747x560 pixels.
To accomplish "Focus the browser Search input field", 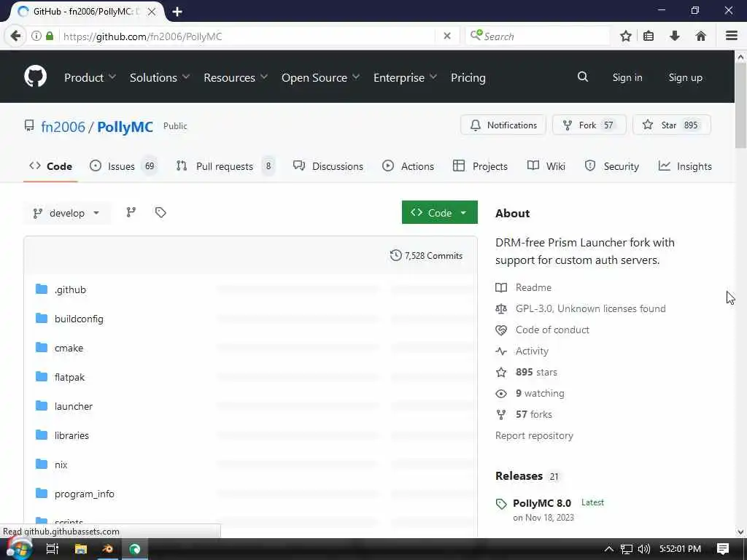I will pos(538,36).
